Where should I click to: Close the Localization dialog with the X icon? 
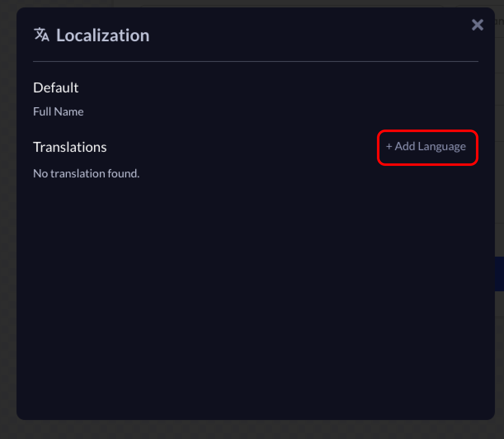click(477, 25)
